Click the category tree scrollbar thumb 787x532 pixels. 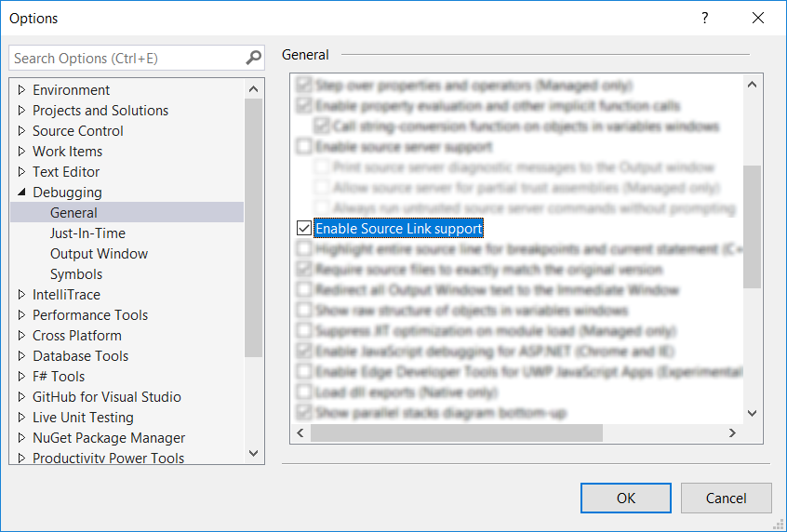pos(253,227)
